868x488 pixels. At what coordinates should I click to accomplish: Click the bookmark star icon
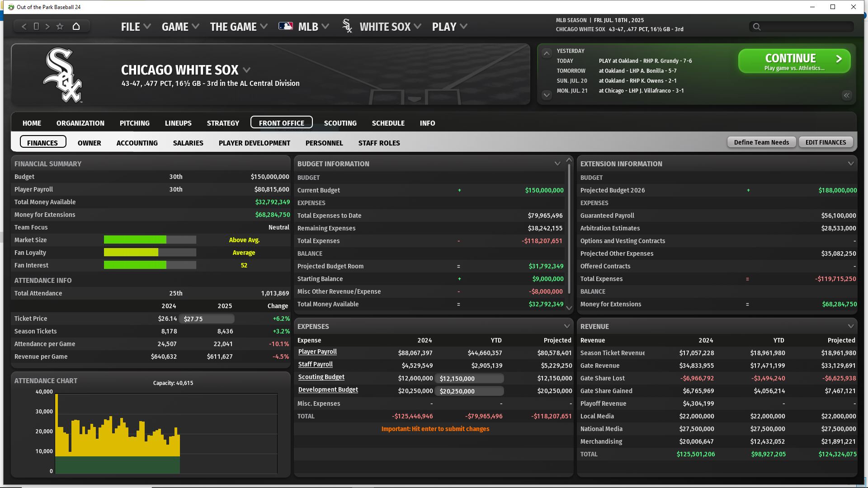(60, 27)
